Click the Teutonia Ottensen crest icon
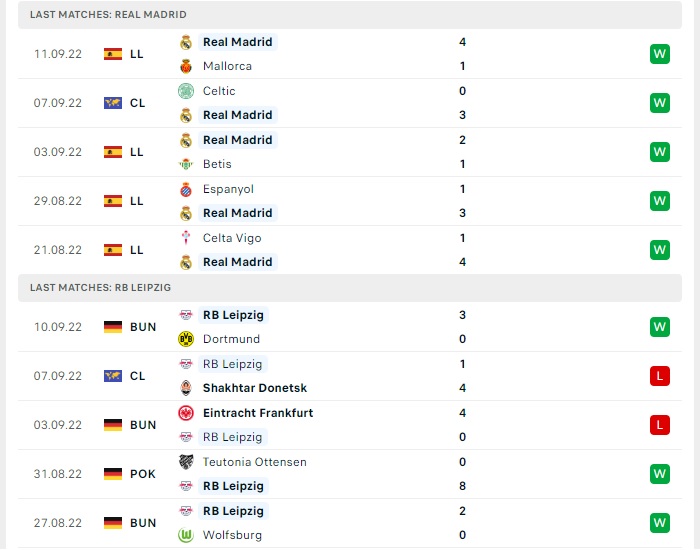Viewport: 700px width, 550px height. pos(186,462)
